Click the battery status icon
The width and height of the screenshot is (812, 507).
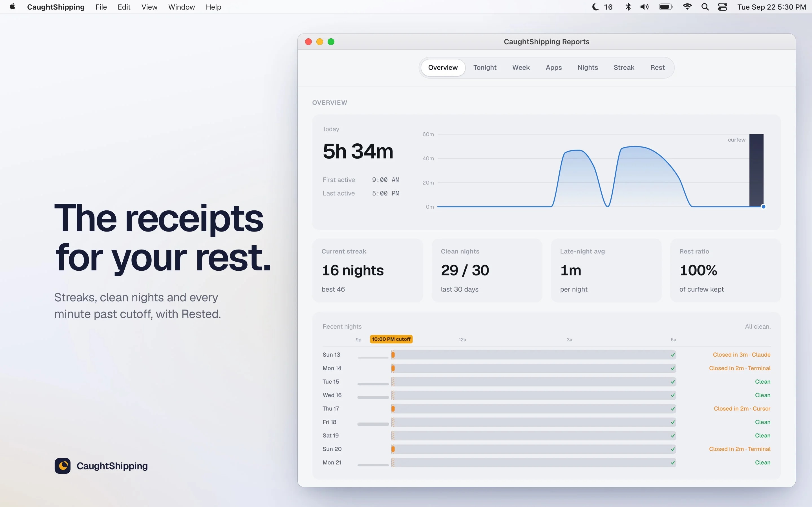point(666,7)
